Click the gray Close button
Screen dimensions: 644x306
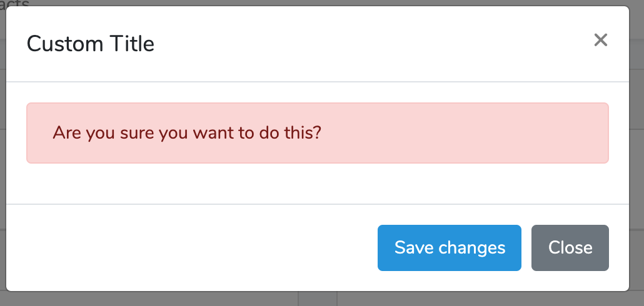point(570,248)
